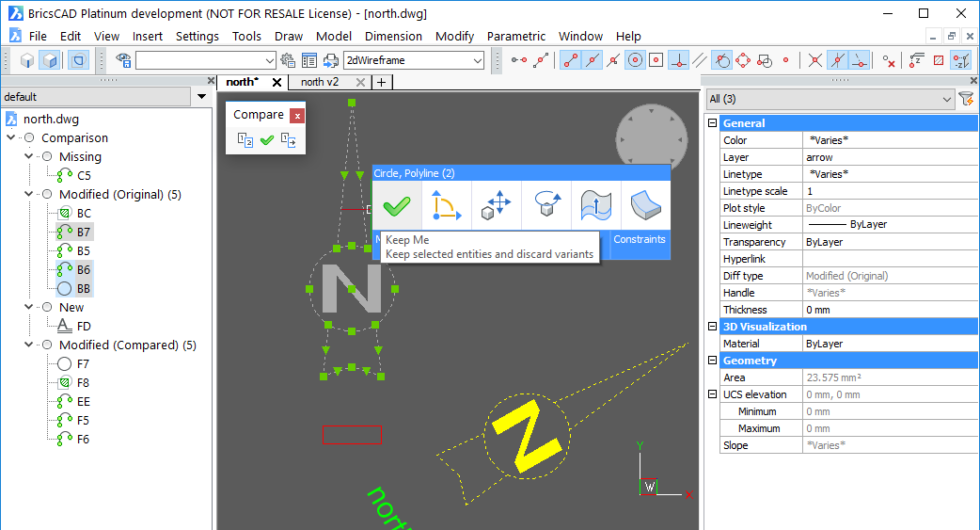The image size is (980, 530).
Task: Click the filter icon in Properties panel
Action: click(x=965, y=99)
